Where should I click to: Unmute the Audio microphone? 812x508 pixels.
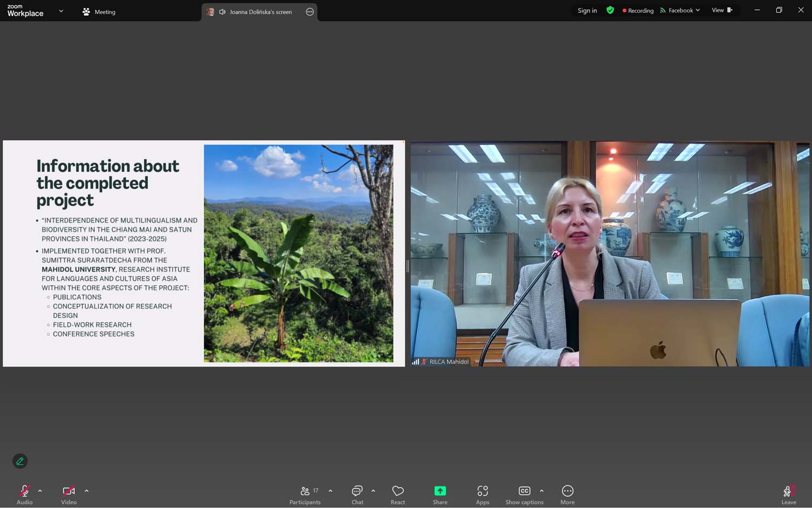24,494
